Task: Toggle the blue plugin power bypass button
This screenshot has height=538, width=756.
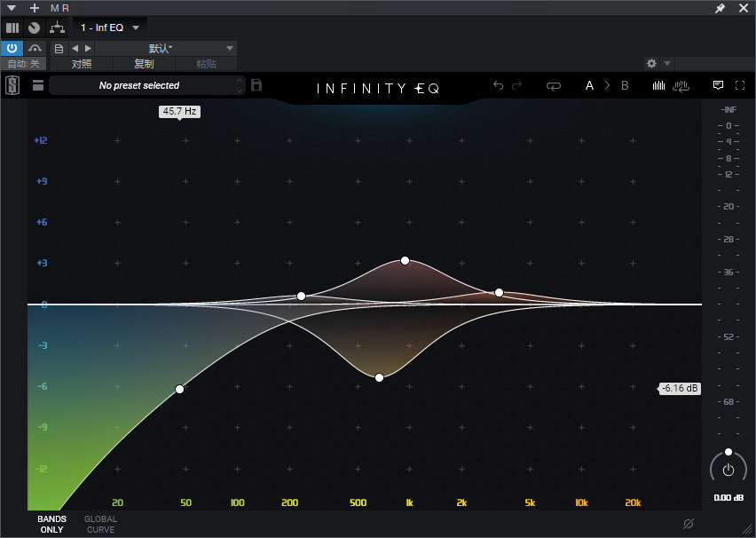Action: click(12, 48)
